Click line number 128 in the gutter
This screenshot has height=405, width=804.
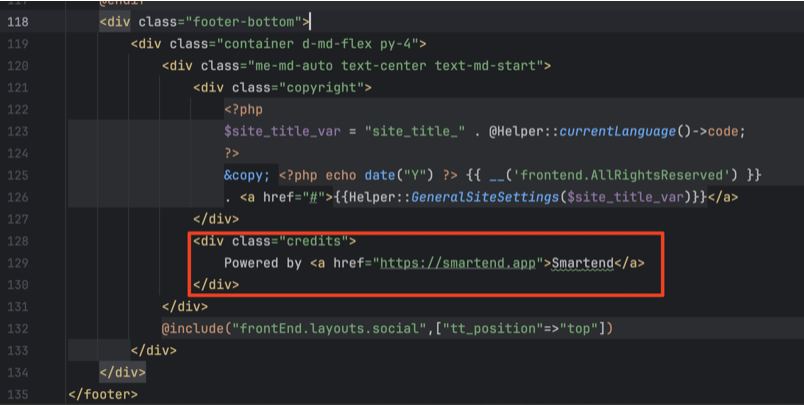(x=18, y=241)
